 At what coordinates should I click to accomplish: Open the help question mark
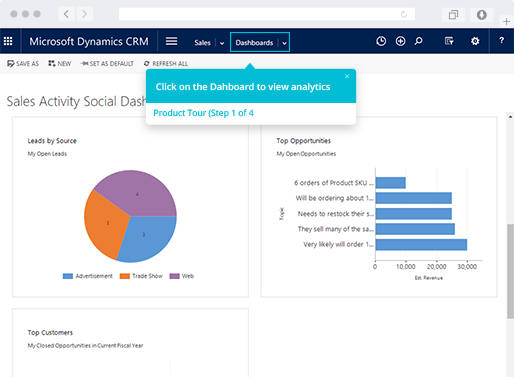pyautogui.click(x=501, y=41)
